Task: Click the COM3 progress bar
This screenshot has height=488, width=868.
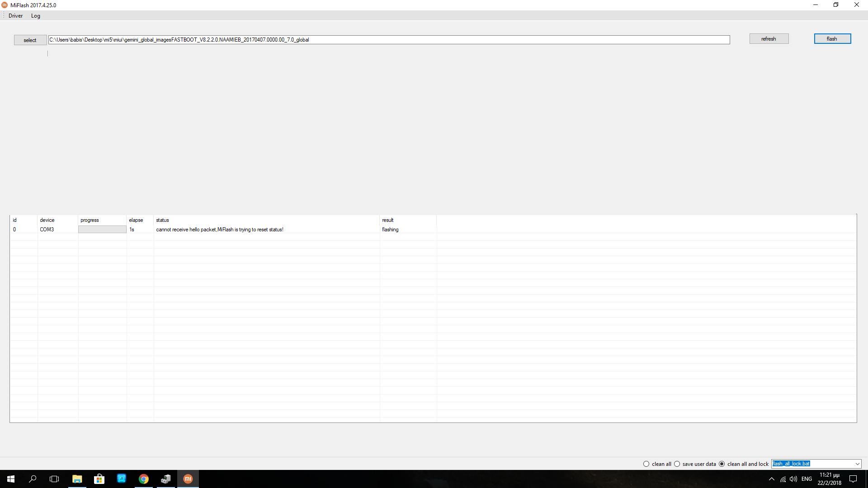Action: coord(102,230)
